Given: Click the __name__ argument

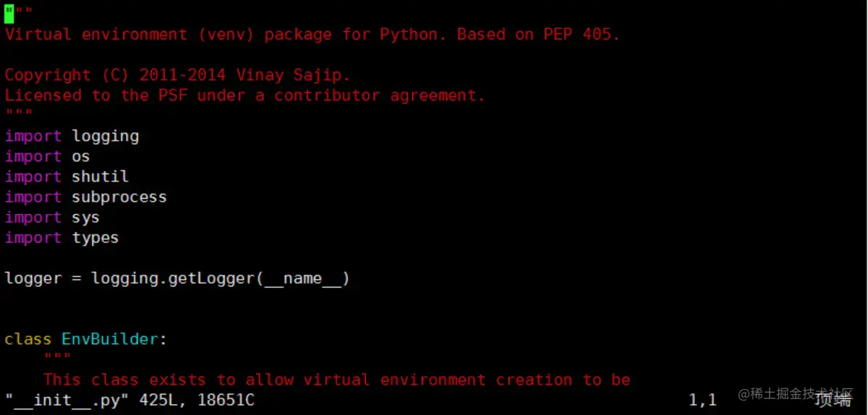Looking at the screenshot, I should (302, 278).
